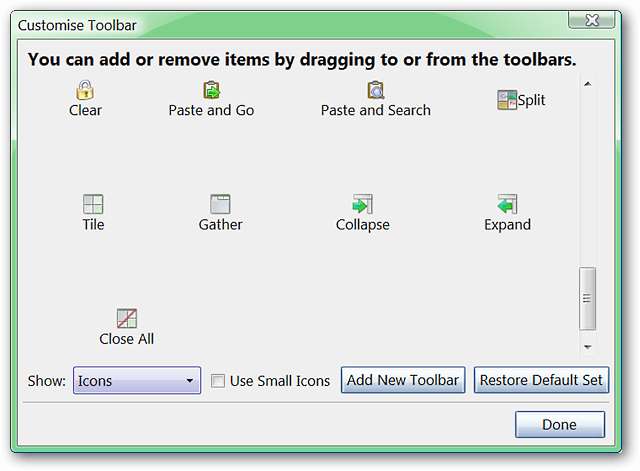Viewport: 640px width, 471px height.
Task: Click the Tile icon
Action: 93,204
